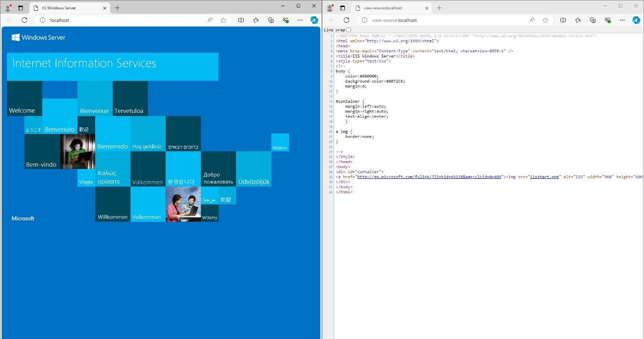Start Read aloud on the localhost page
Image resolution: width=644 pixels, height=339 pixels.
(x=210, y=20)
